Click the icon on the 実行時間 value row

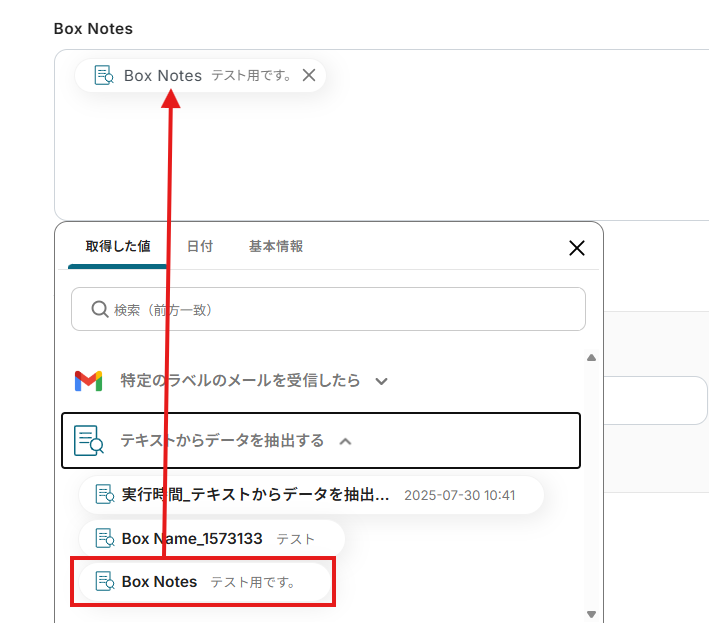coord(105,495)
